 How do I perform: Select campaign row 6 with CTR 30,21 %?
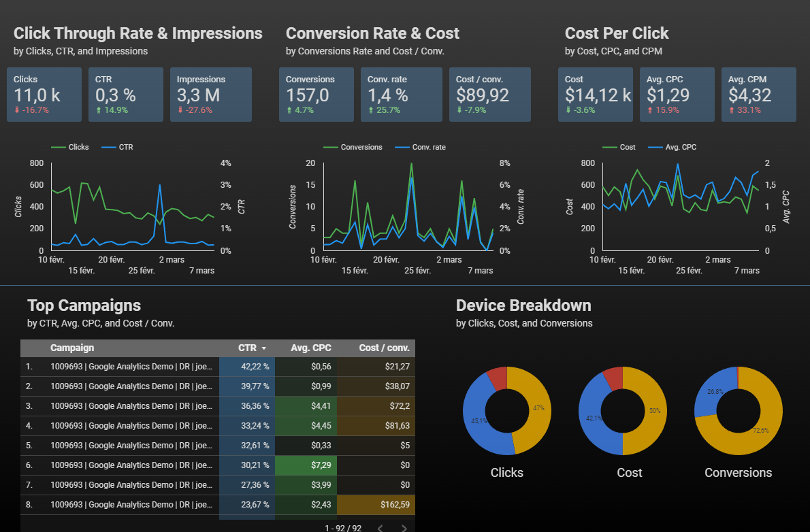coord(218,465)
